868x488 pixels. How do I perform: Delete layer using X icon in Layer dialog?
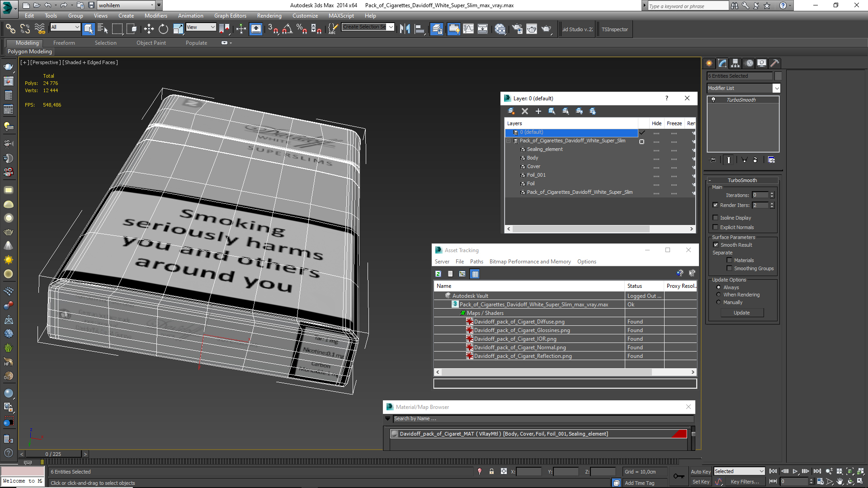click(x=525, y=111)
